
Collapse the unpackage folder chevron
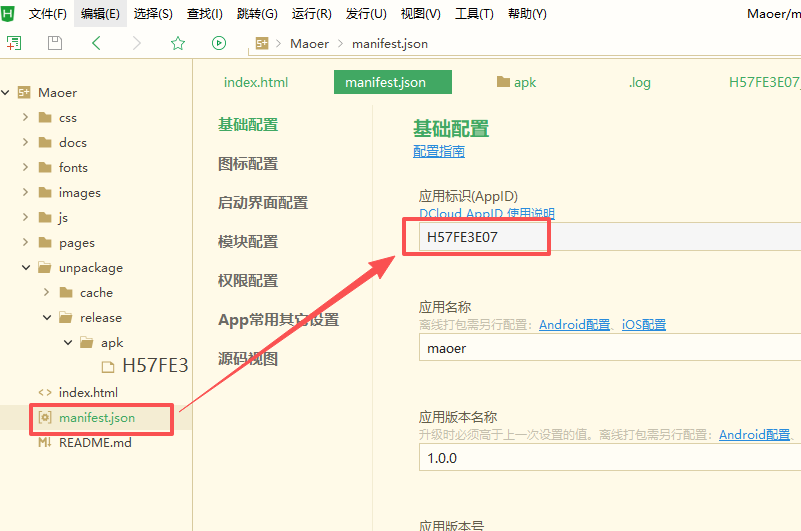click(x=26, y=267)
